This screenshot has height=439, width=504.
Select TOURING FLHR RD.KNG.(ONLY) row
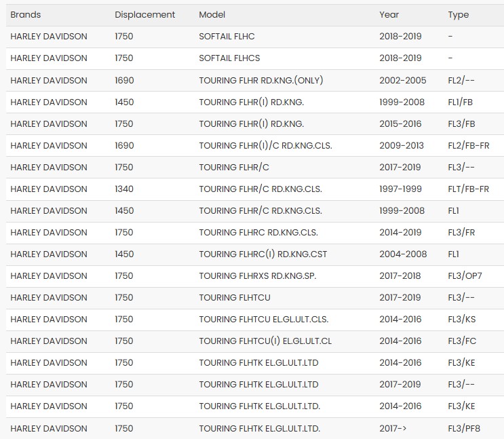(260, 80)
